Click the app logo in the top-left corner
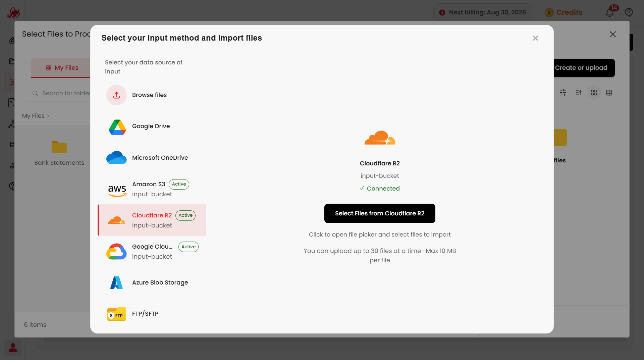The height and width of the screenshot is (360, 644). point(13,12)
